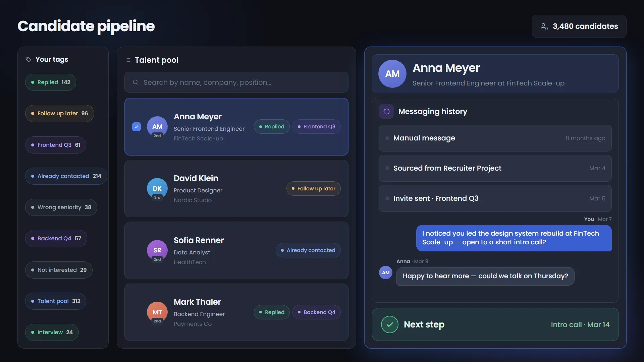Select the Interview 24 tag
Screen dimensions: 644x362
[x=52, y=332]
